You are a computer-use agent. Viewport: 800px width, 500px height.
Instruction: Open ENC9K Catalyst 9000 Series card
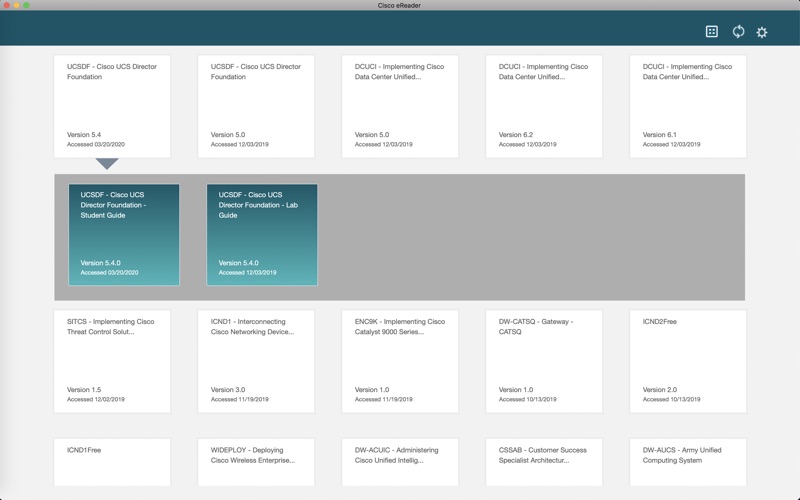(400, 361)
